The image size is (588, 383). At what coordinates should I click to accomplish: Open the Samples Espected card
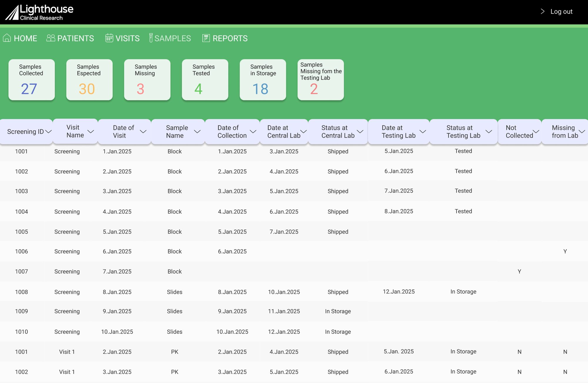(x=89, y=80)
